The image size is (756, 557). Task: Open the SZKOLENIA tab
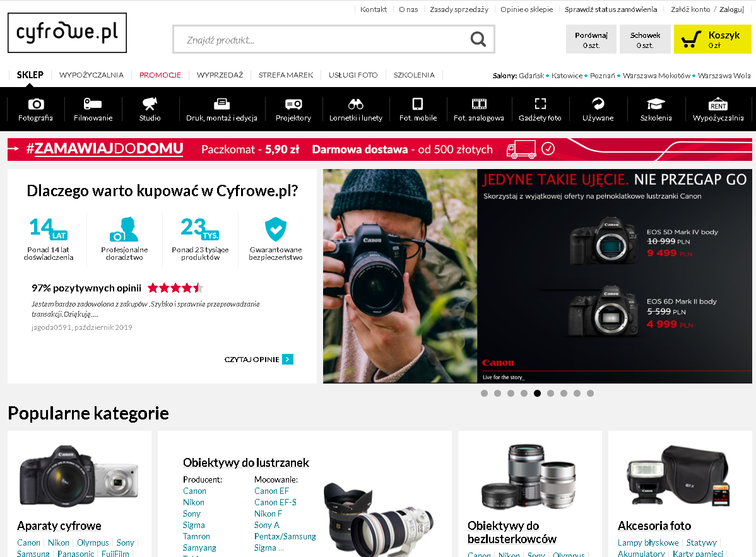pos(414,74)
